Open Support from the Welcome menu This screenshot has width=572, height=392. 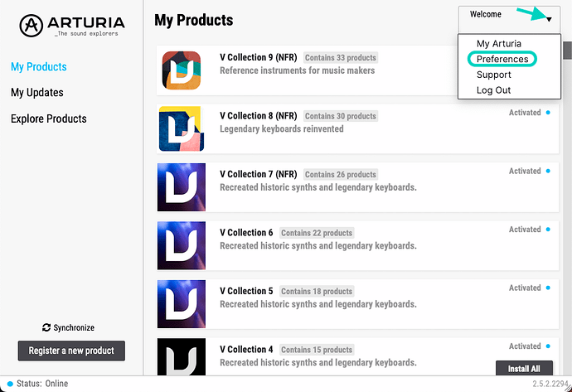coord(493,75)
